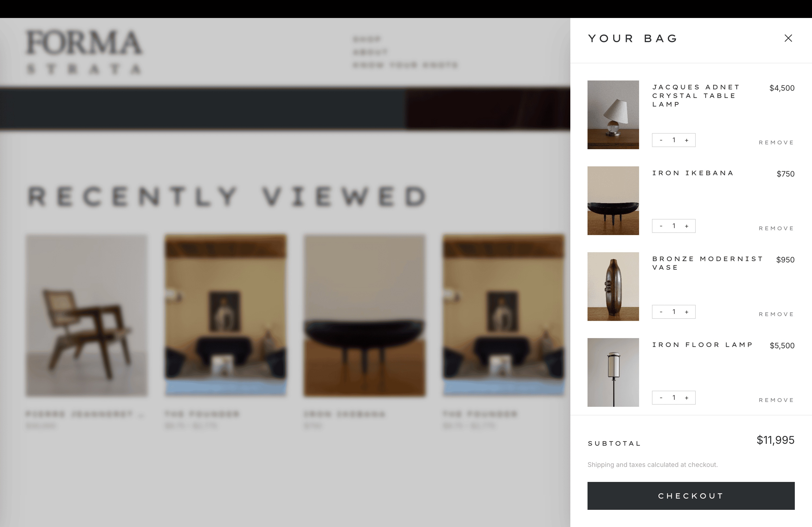Increase Iron Ikebana quantity with plus
This screenshot has height=527, width=812.
(x=686, y=226)
